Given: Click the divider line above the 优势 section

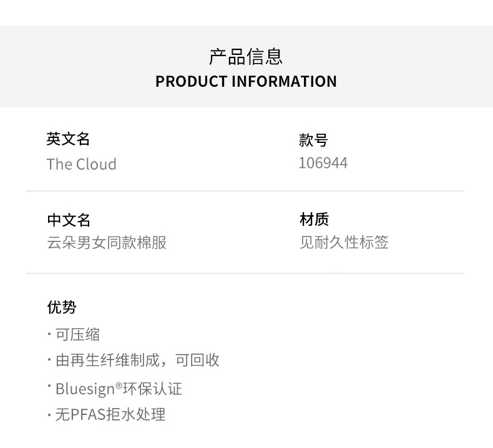Looking at the screenshot, I should [245, 273].
